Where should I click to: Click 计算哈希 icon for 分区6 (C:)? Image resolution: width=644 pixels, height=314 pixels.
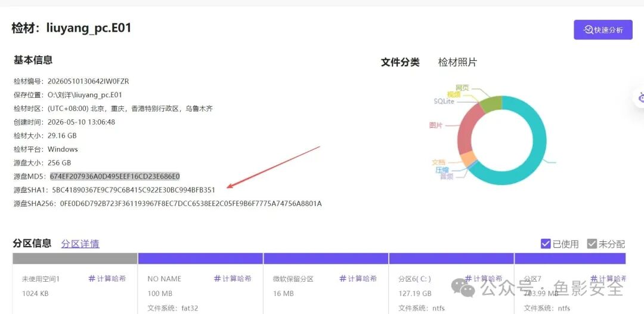pos(469,279)
